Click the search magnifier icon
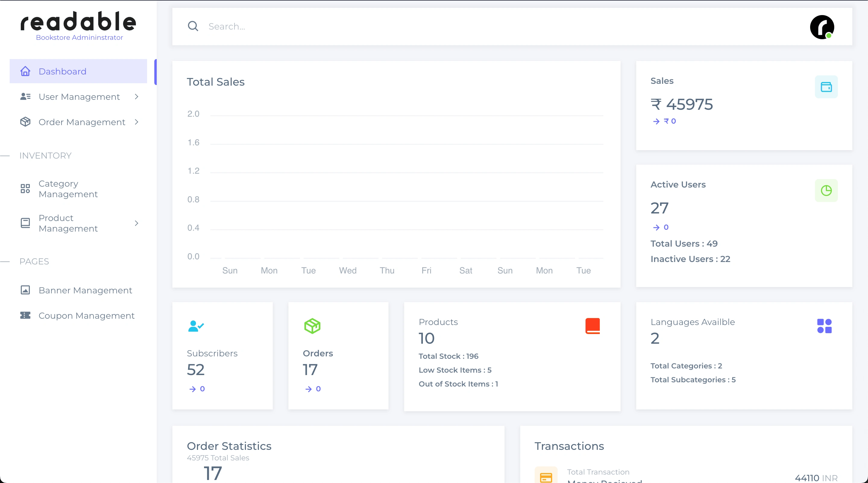 [193, 26]
